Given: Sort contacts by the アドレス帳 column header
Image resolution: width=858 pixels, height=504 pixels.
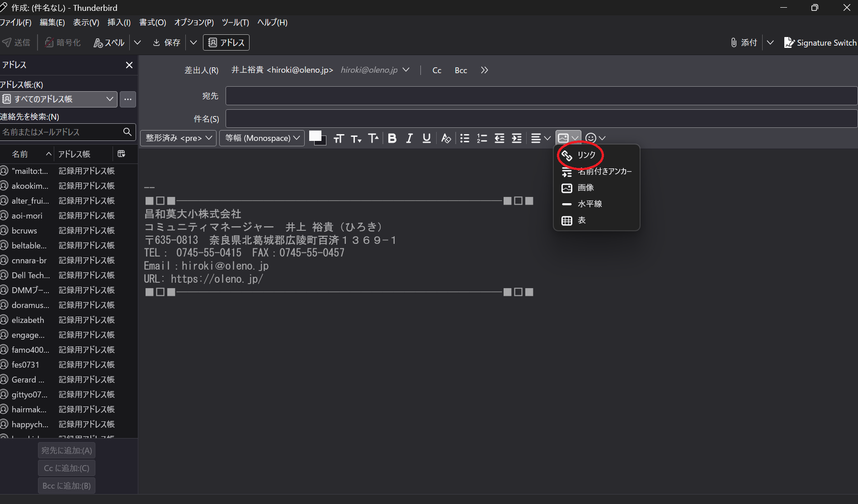Looking at the screenshot, I should (x=83, y=154).
